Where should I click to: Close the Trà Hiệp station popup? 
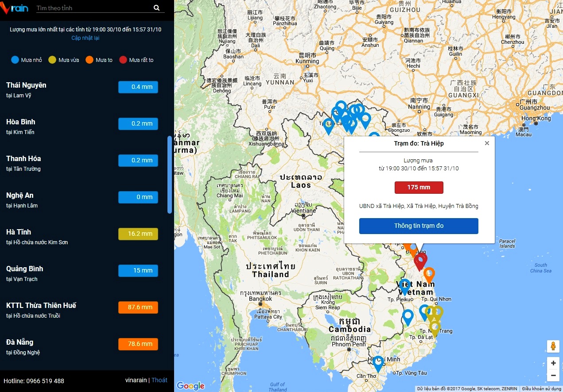tap(487, 143)
